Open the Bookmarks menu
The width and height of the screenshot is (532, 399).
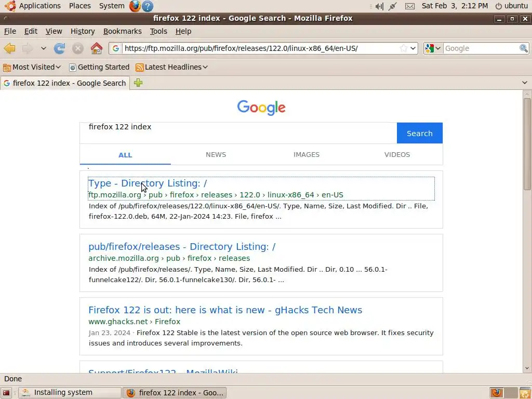123,31
